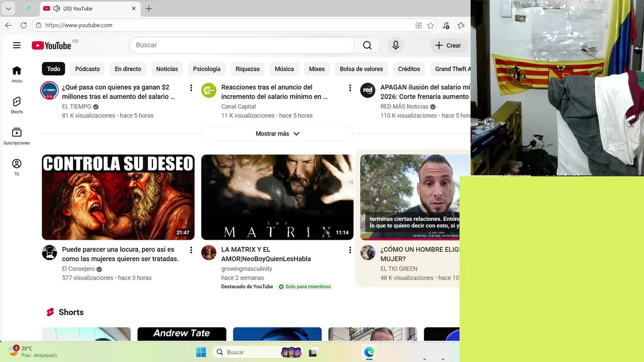Click the Solo para miembros badge

[305, 287]
